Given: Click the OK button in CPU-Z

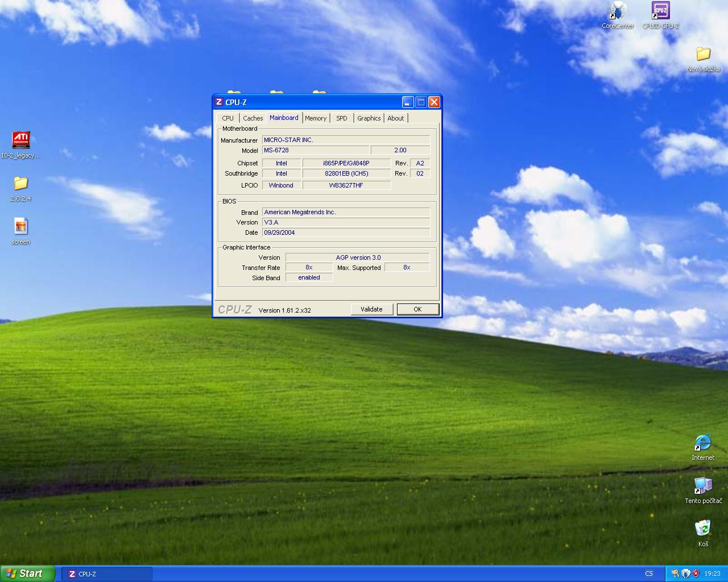Looking at the screenshot, I should 417,309.
